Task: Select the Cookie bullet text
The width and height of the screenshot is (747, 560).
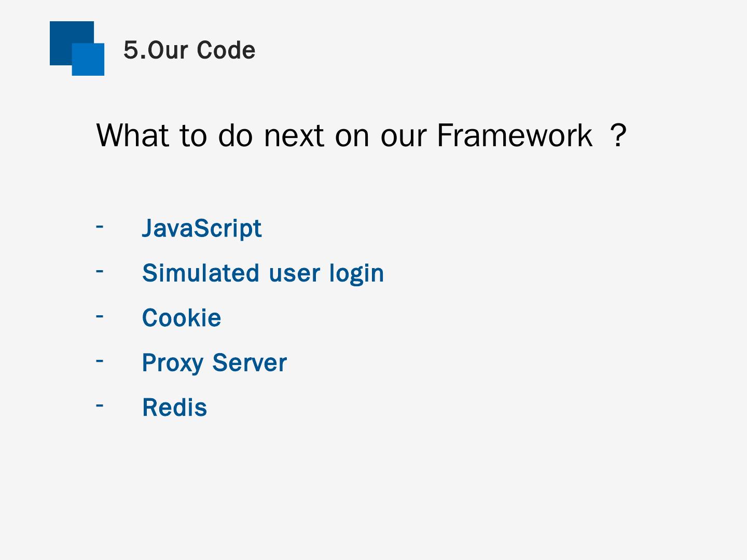Action: (x=182, y=318)
